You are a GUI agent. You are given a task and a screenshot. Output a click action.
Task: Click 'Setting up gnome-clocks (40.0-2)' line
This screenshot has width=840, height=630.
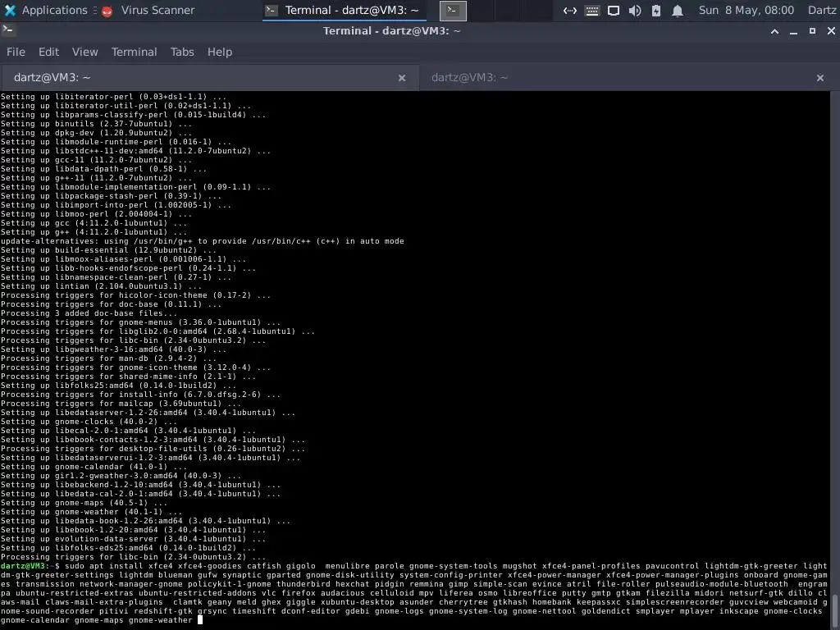pos(89,422)
